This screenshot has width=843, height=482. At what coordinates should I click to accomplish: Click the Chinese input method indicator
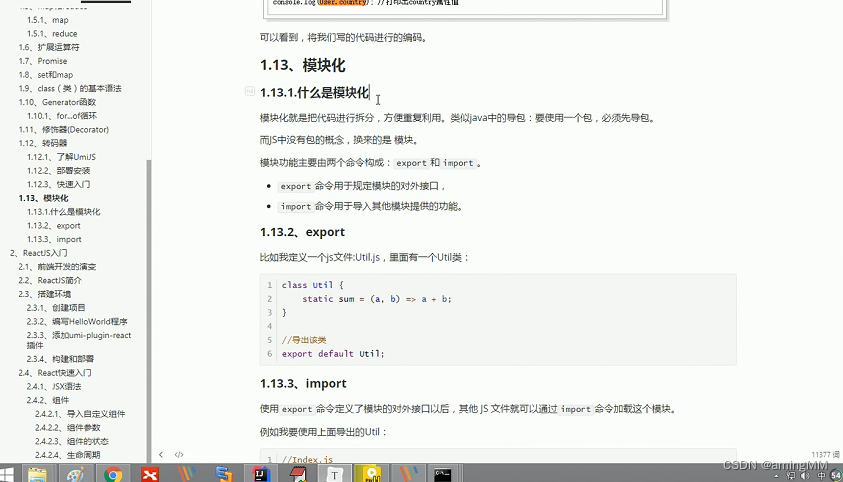[821, 476]
